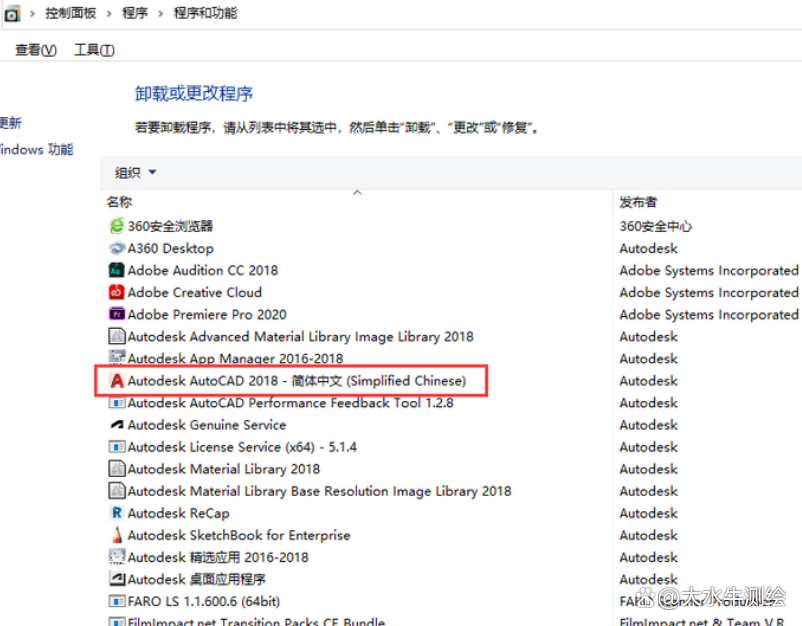Open the 工具(T) menu

click(95, 50)
